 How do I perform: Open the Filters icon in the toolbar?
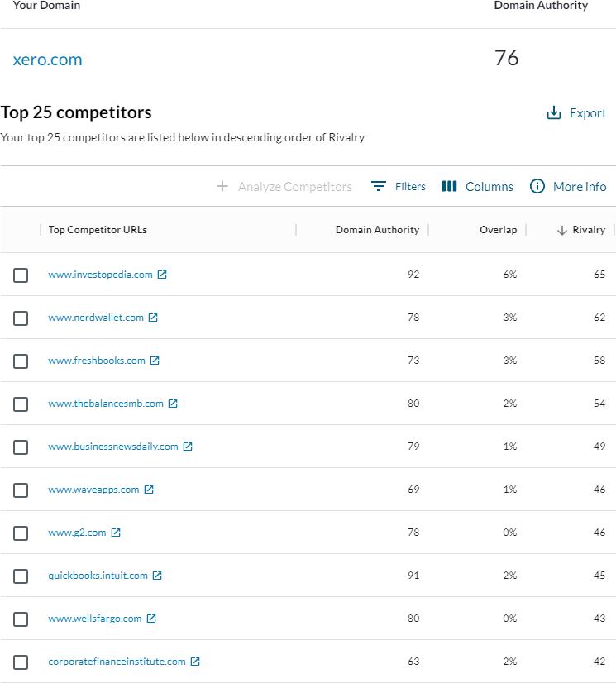[x=379, y=187]
